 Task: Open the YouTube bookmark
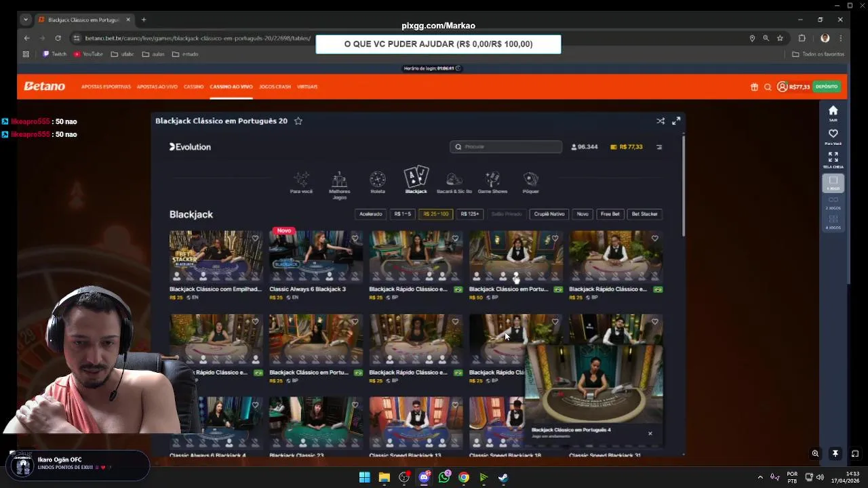pyautogui.click(x=88, y=54)
